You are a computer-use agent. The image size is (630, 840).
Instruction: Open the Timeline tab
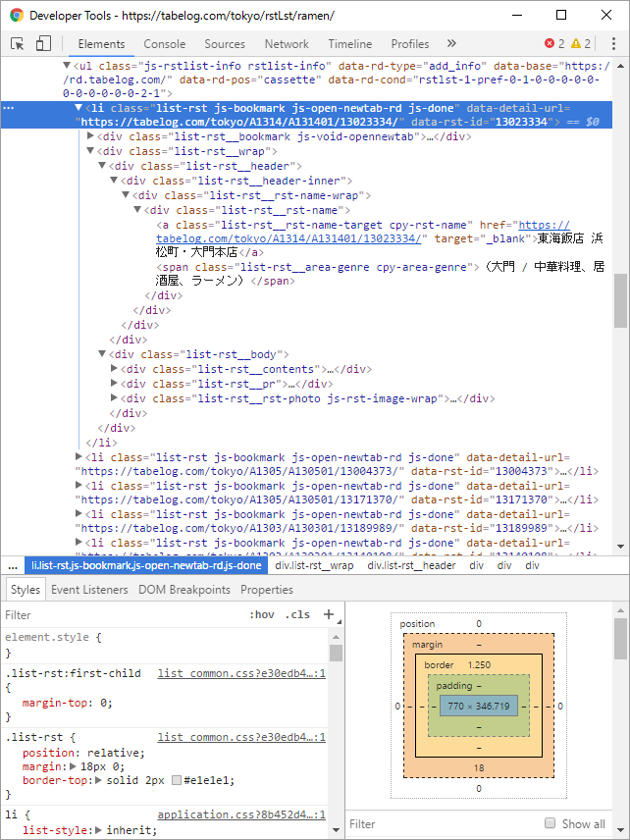click(349, 44)
